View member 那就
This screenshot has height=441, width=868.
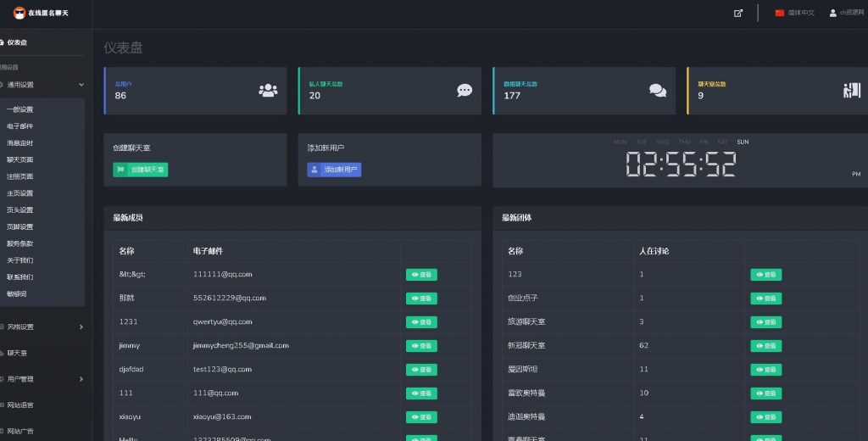(x=421, y=299)
